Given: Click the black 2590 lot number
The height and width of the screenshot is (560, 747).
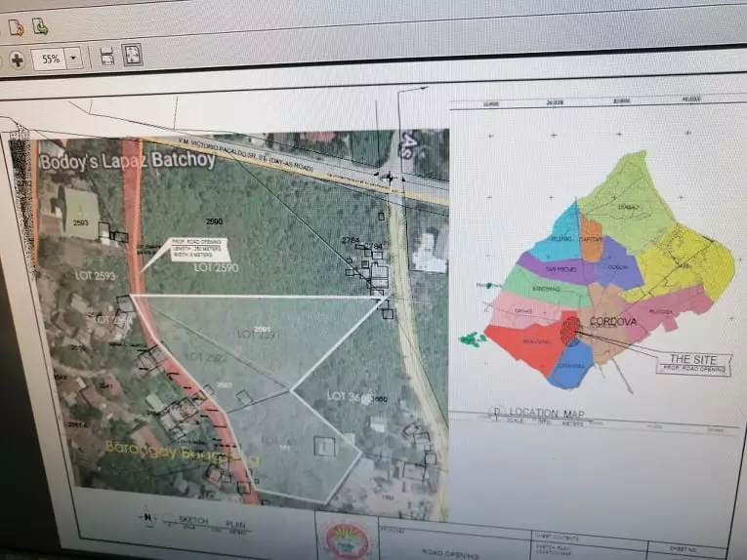Looking at the screenshot, I should coord(215,221).
